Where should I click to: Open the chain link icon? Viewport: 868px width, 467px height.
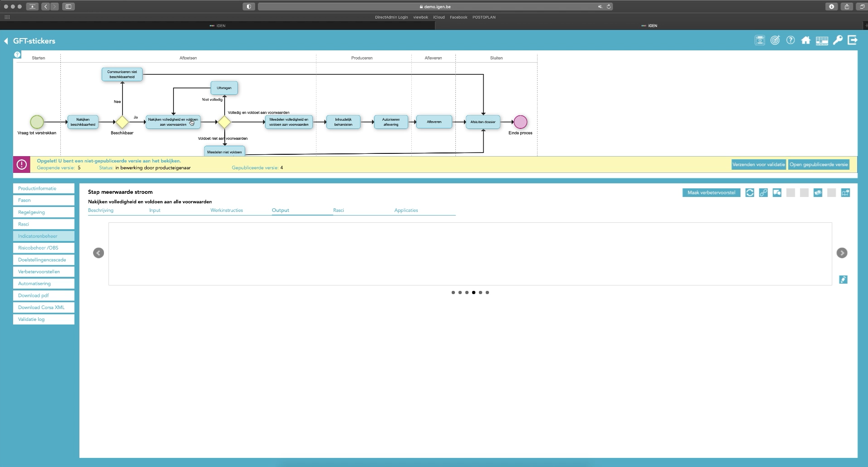click(763, 193)
